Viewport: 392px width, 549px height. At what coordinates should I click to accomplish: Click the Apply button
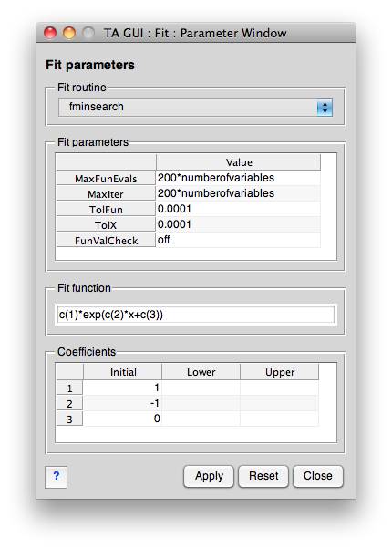209,476
